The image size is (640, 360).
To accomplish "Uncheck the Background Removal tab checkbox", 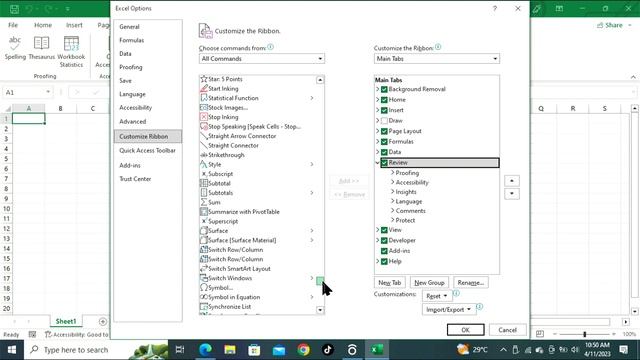I will pyautogui.click(x=384, y=89).
